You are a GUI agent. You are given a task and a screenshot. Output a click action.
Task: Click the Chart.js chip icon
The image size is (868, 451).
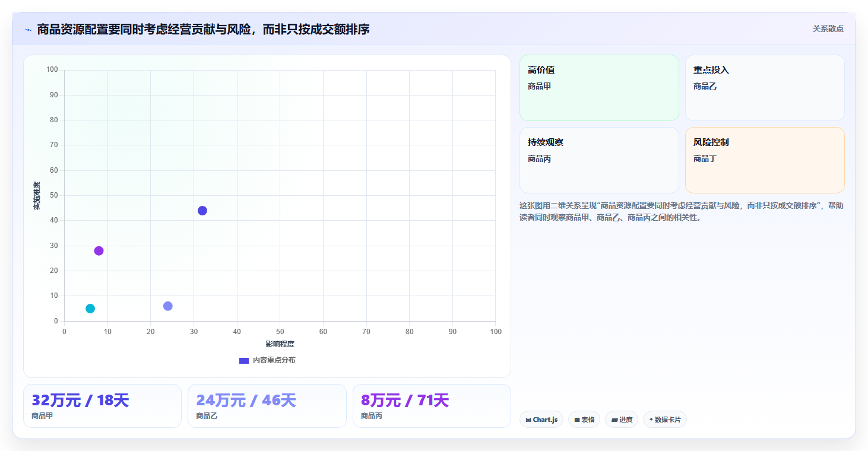point(528,420)
